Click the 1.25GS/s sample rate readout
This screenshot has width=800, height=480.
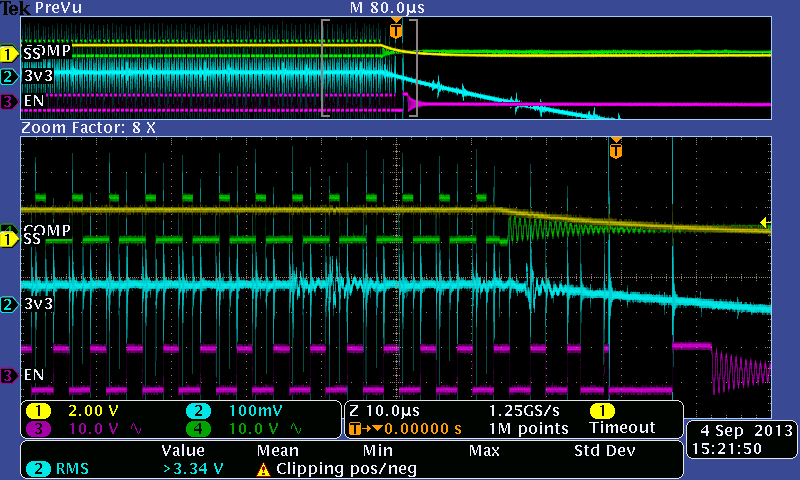coord(524,411)
